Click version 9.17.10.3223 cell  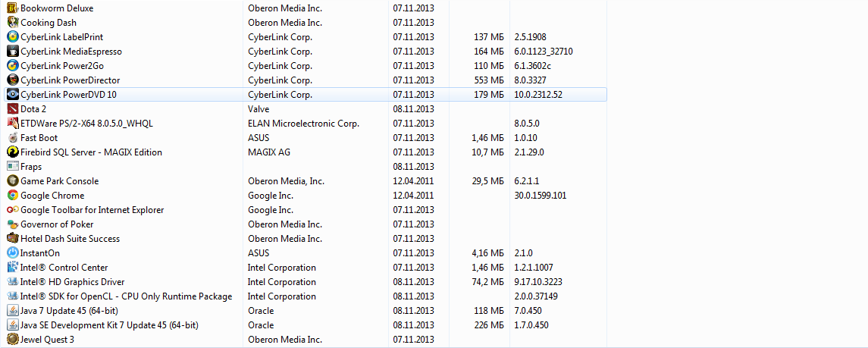(x=540, y=281)
